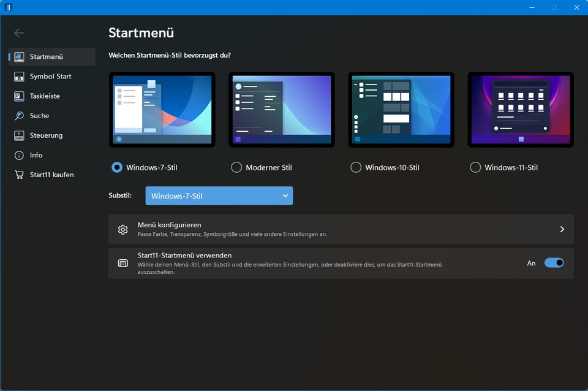588x391 pixels.
Task: Expand Menü konfigurieren via its chevron
Action: pyautogui.click(x=562, y=229)
